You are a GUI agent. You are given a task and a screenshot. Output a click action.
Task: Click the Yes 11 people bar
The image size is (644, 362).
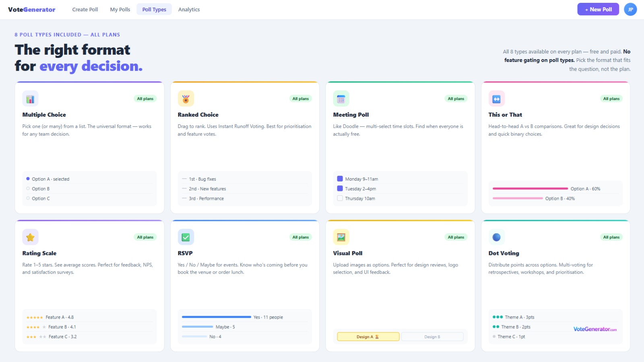(216, 317)
